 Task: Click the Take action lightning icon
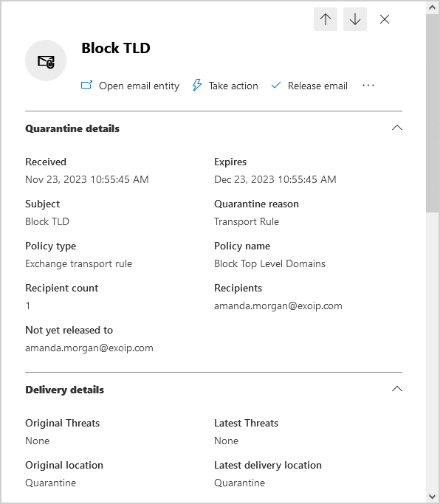[197, 85]
